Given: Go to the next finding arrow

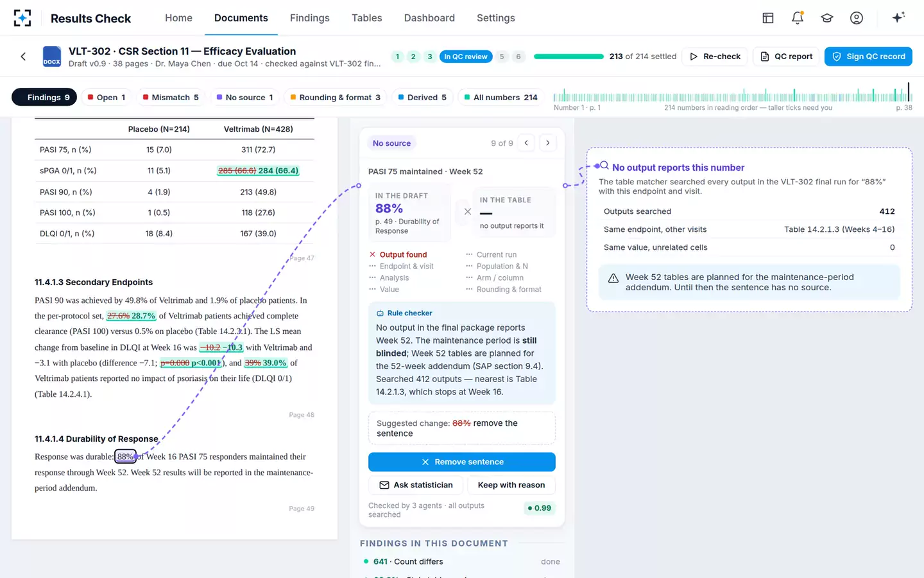Looking at the screenshot, I should pyautogui.click(x=547, y=143).
